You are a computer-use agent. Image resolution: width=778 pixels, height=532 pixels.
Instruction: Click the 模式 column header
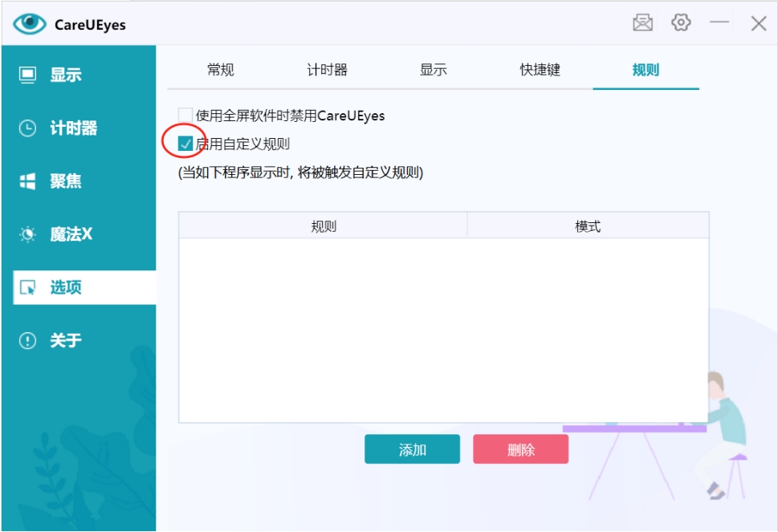pyautogui.click(x=589, y=224)
